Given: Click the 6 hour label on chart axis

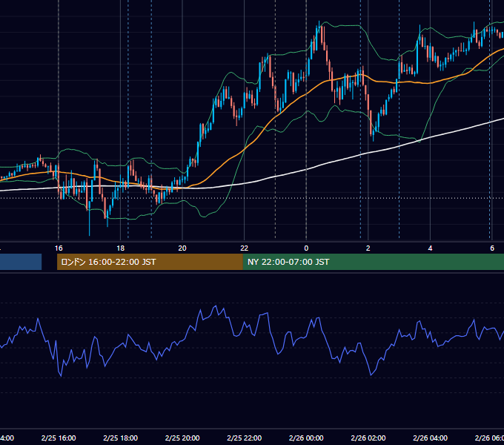Looking at the screenshot, I should (x=492, y=248).
